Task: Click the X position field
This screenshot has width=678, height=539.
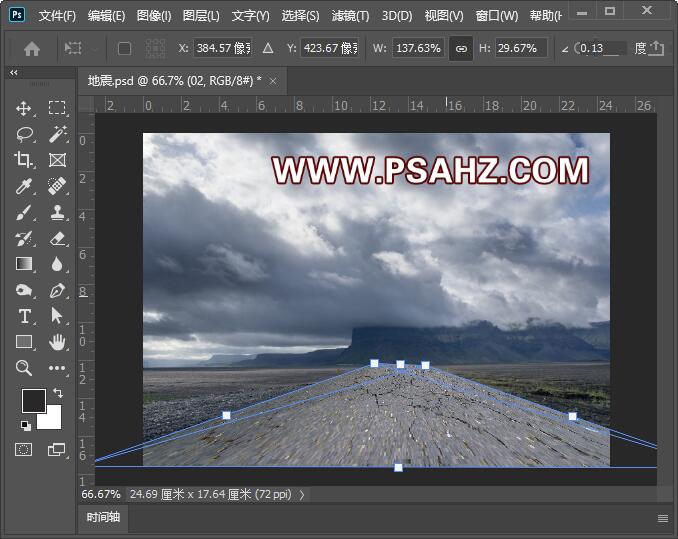Action: (x=223, y=48)
